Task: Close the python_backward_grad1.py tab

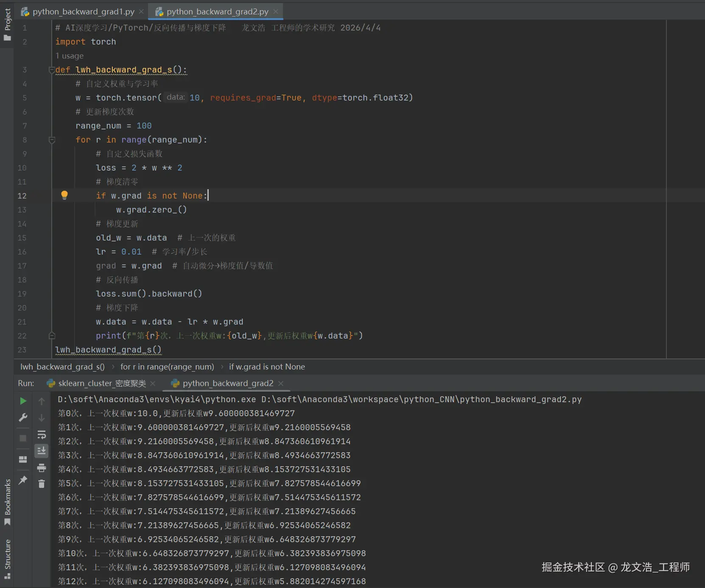Action: pos(141,11)
